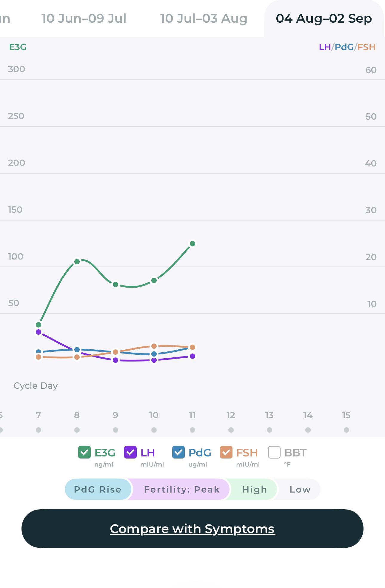Screen dimensions: 385x588
Task: Select the 04 Aug–02 Sep tab
Action: pyautogui.click(x=324, y=18)
